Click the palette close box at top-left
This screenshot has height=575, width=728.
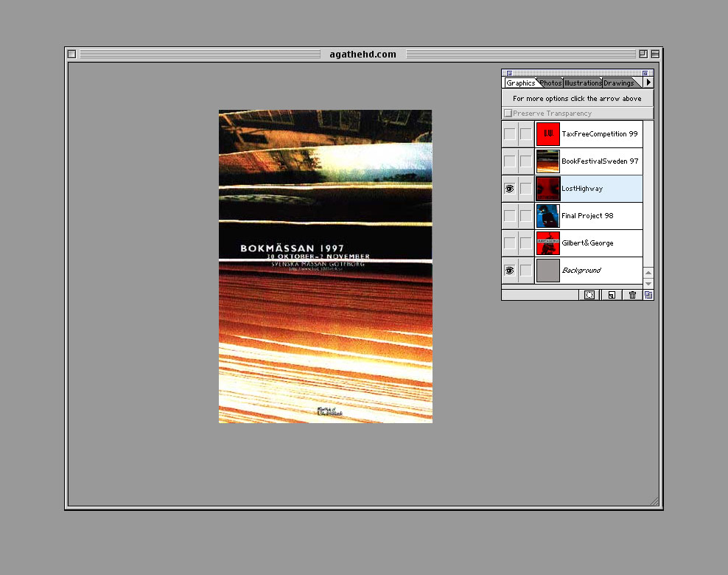point(509,73)
